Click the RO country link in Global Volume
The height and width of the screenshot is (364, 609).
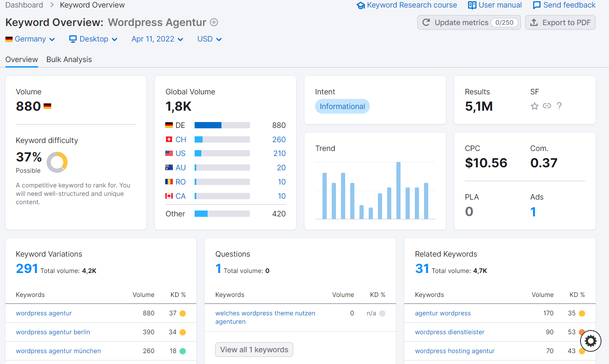(x=181, y=182)
